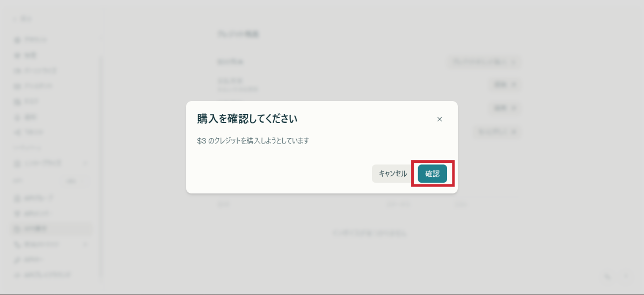
Task: Click the back arrow at top of sidebar
Action: pos(16,19)
